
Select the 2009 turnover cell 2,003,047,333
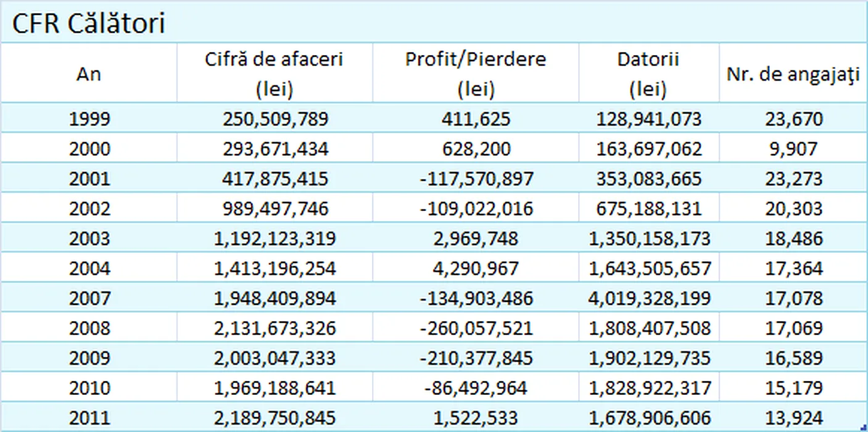click(x=275, y=359)
